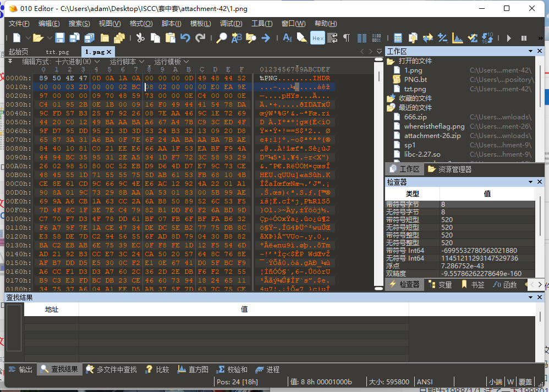
Task: Switch to the 变量 tab
Action: [x=440, y=285]
